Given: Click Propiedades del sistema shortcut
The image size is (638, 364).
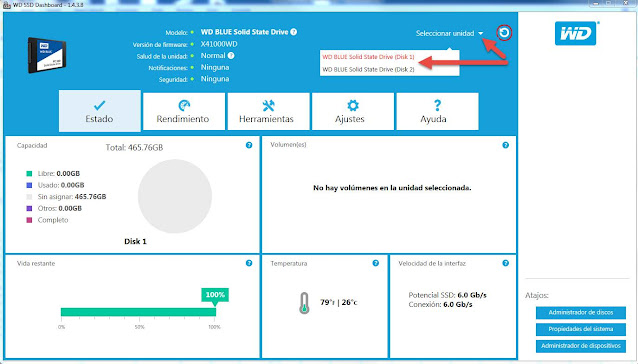Looking at the screenshot, I should [x=581, y=329].
